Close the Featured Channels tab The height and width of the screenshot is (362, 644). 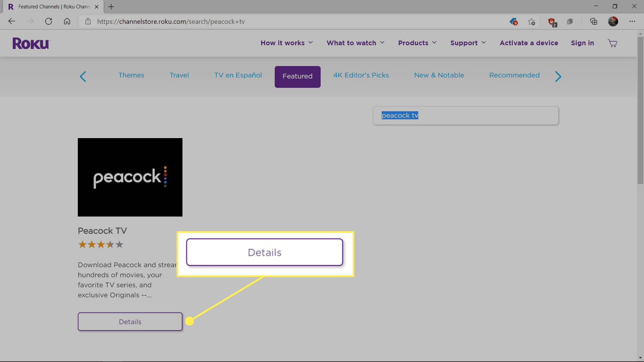pyautogui.click(x=97, y=7)
